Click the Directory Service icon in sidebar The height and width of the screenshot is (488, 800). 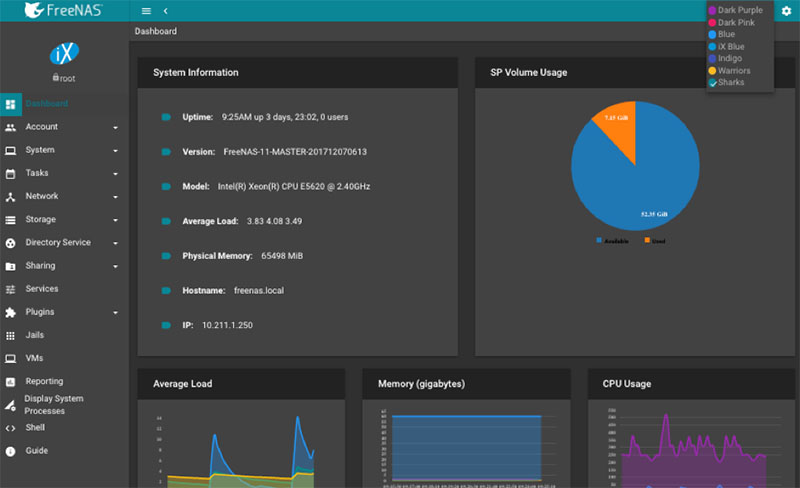click(x=10, y=243)
